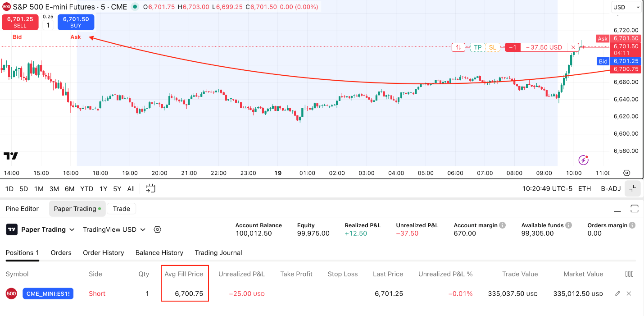
Task: Sort by Trade Value column header
Action: [520, 274]
